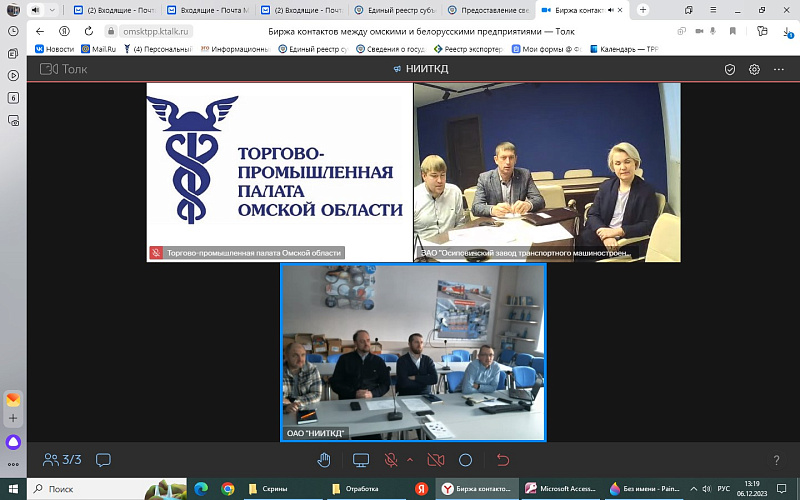
Task: Bookmark this page with the bookmark icon
Action: pyautogui.click(x=733, y=32)
